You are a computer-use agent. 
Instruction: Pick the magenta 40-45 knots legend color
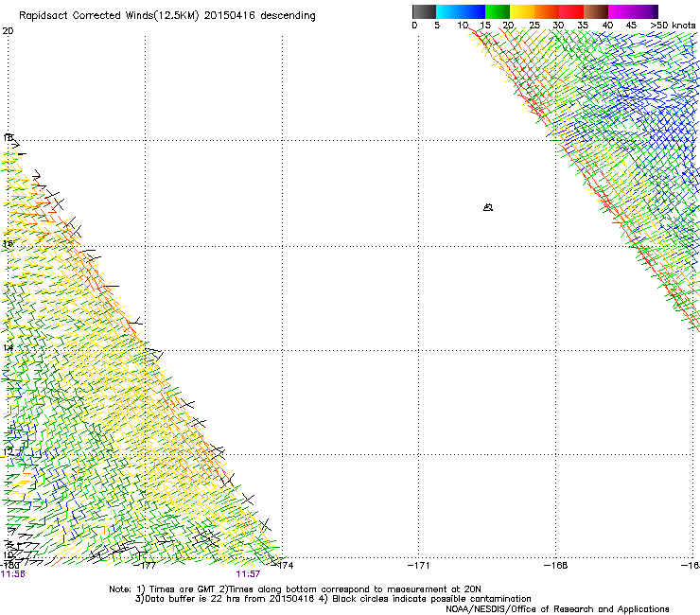click(621, 11)
